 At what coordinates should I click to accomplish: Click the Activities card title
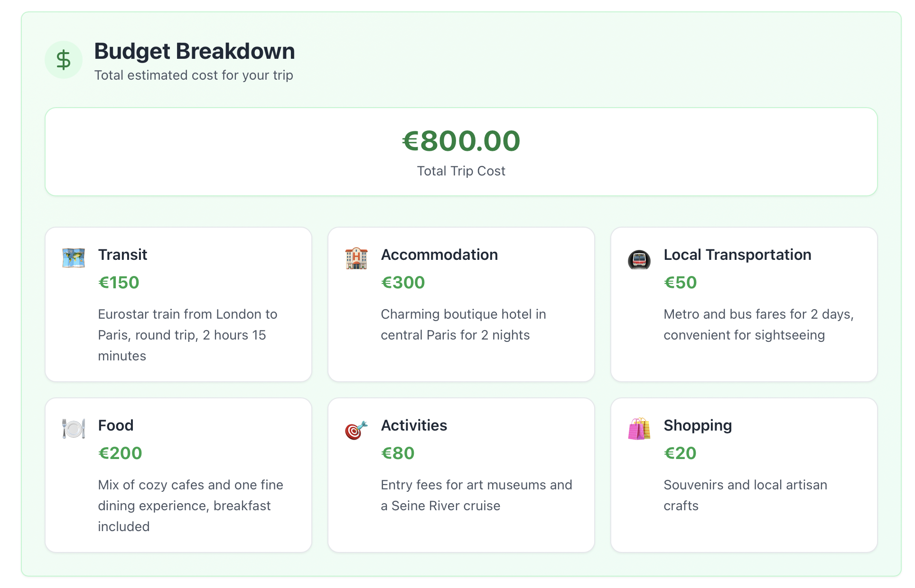414,425
